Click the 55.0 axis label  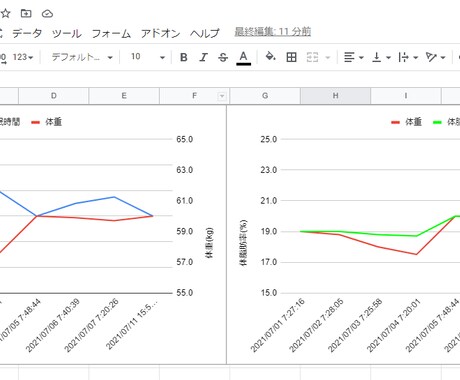point(185,293)
